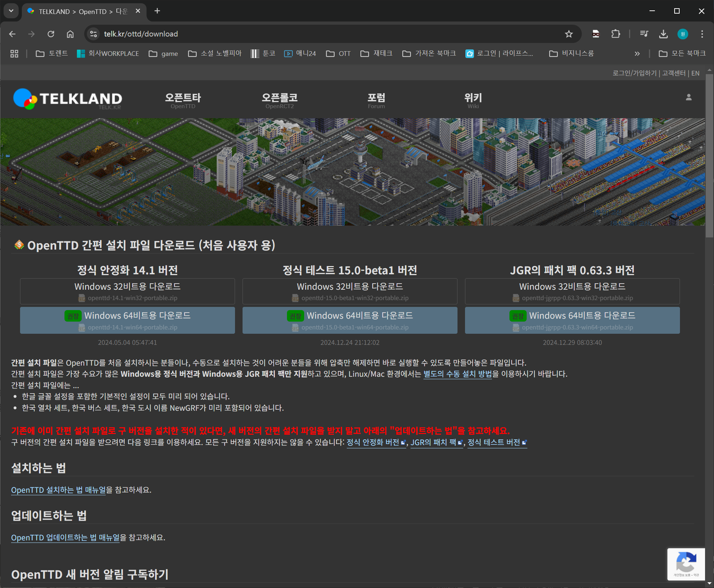
Task: Open the 소설 노벨피아 bookmark folder
Action: point(215,54)
